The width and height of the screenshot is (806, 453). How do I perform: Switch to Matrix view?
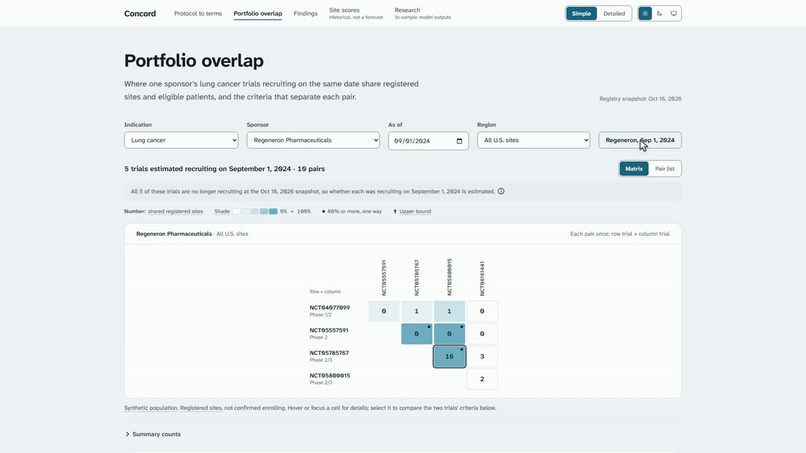pyautogui.click(x=634, y=169)
